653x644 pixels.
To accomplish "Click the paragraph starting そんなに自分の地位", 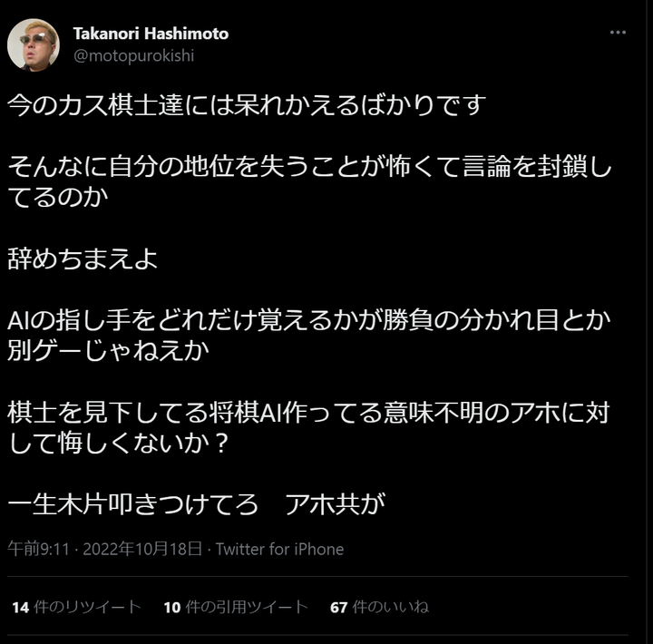I will [309, 181].
